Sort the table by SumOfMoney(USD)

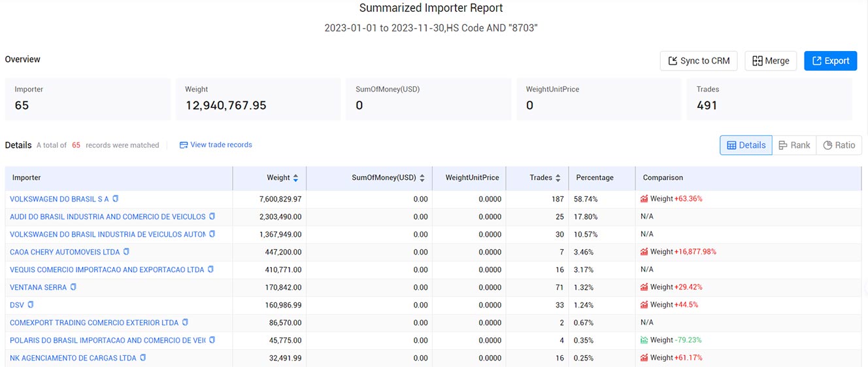pos(422,178)
